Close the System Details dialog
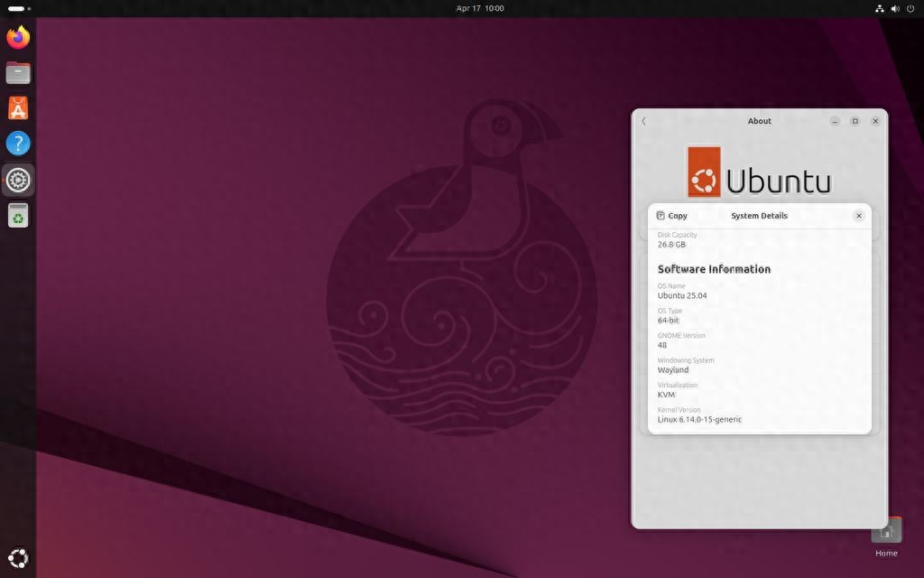924x578 pixels. point(858,216)
